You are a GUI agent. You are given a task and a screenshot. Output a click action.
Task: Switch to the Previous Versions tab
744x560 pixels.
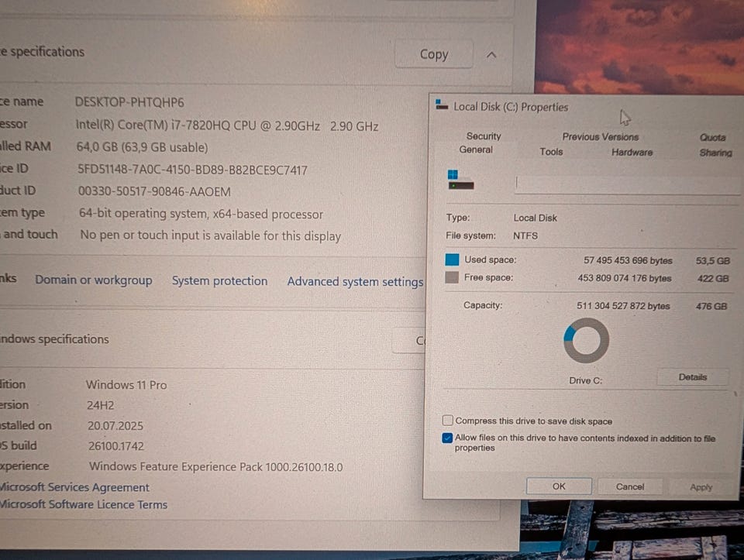(x=600, y=137)
